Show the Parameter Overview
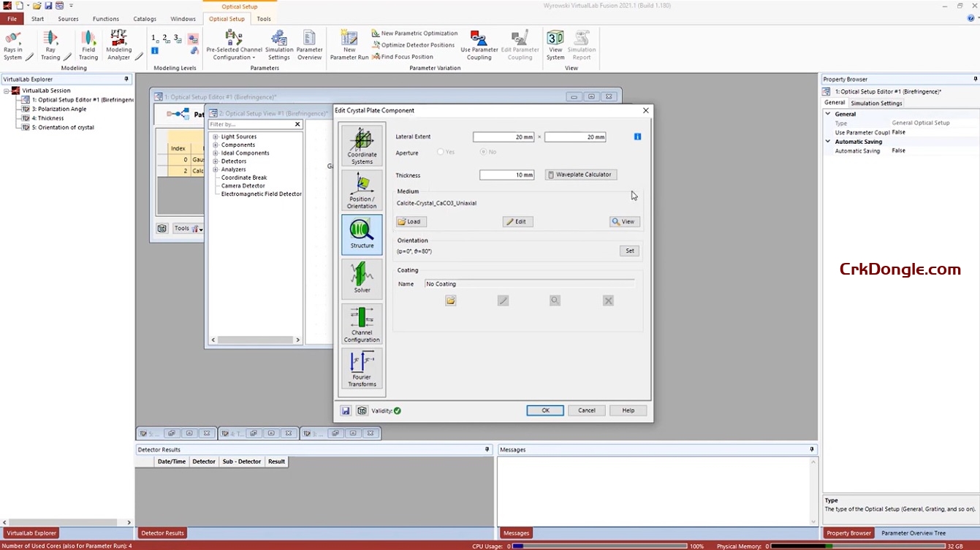The height and width of the screenshot is (550, 980). [309, 44]
